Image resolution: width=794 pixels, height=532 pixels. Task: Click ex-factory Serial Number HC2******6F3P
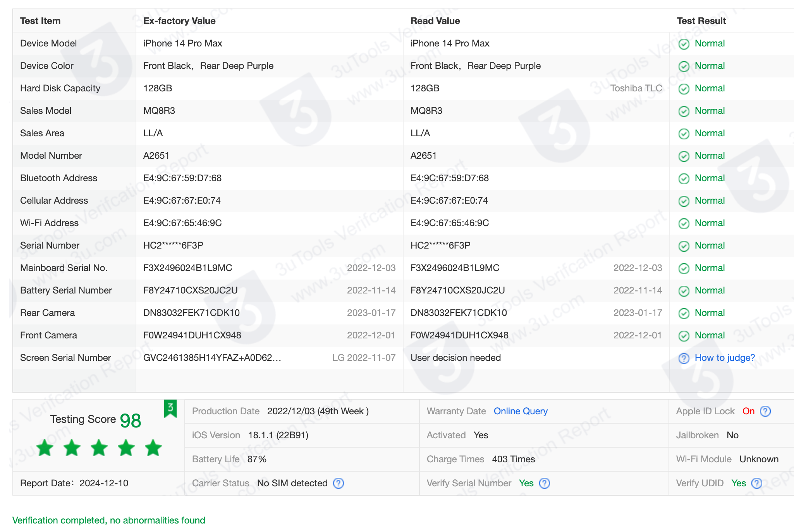173,245
